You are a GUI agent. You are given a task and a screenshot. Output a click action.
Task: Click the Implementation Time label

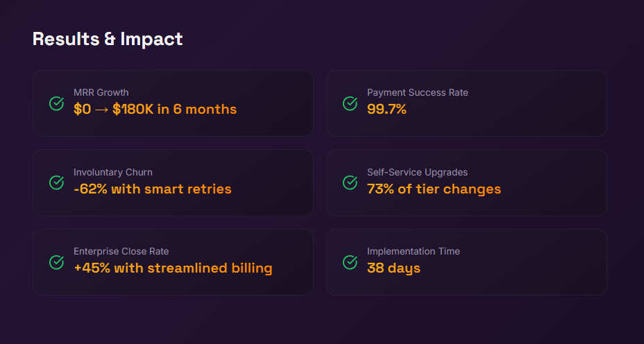click(x=413, y=251)
